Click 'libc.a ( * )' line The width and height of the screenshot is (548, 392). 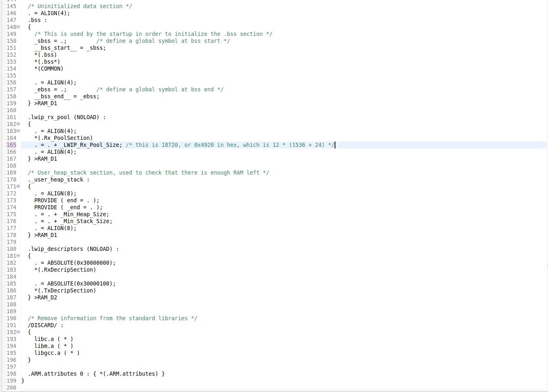click(53, 339)
